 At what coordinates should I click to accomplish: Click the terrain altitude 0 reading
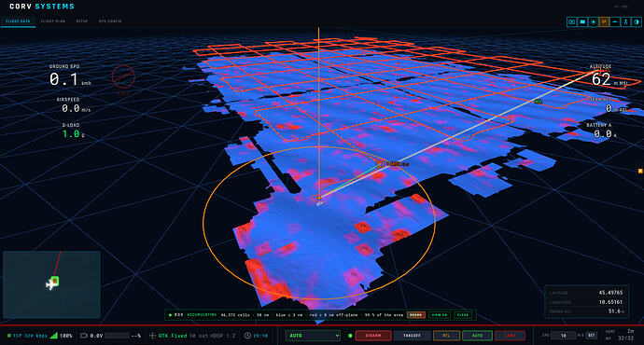point(609,108)
